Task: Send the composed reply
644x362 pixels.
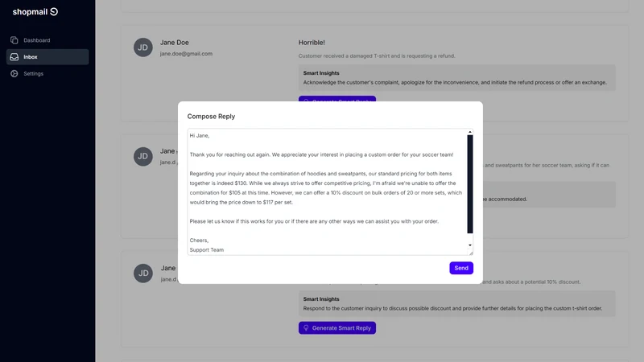Action: 460,268
